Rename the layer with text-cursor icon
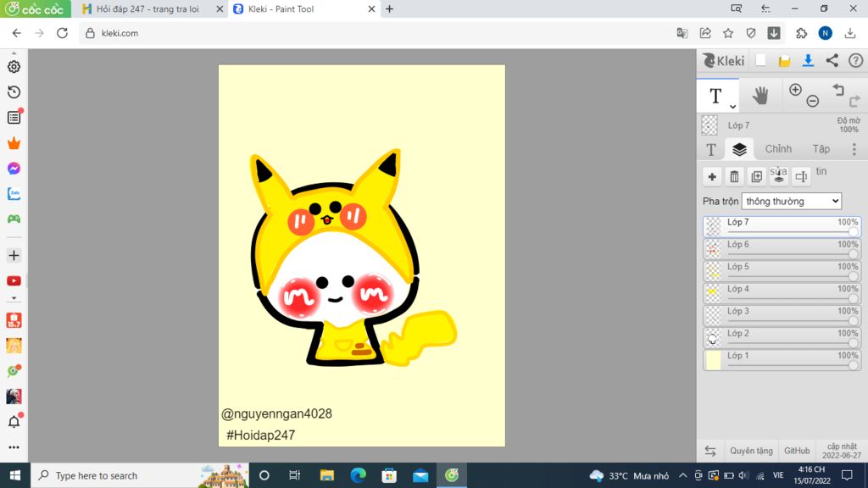 [801, 177]
